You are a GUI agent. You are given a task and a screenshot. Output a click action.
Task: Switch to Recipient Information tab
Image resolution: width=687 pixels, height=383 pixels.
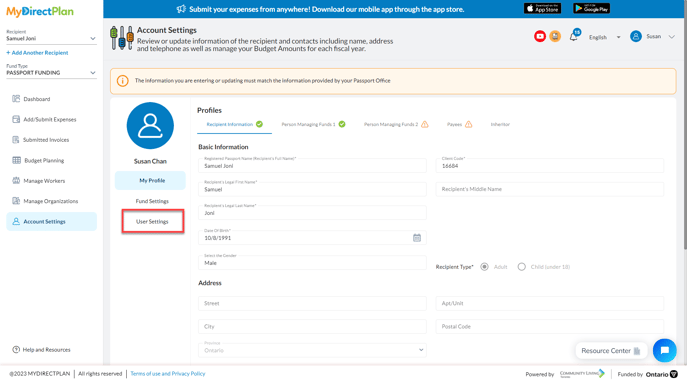point(234,124)
